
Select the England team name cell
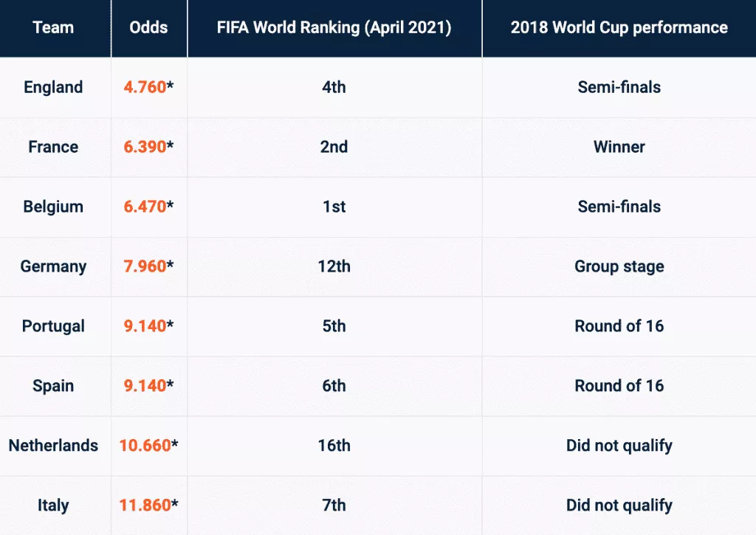point(53,87)
